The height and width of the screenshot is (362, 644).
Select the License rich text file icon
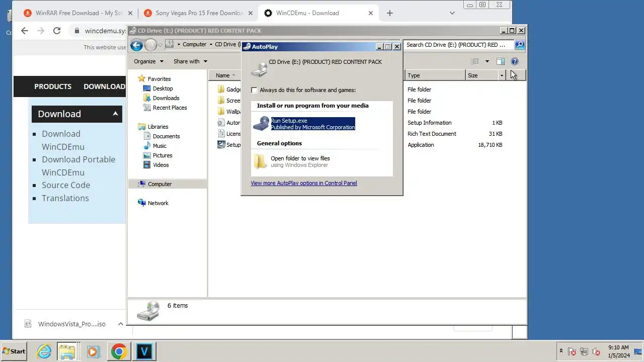[221, 134]
